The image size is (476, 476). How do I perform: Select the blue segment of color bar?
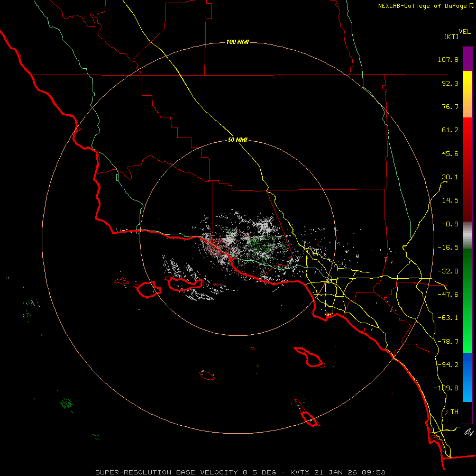(467, 377)
